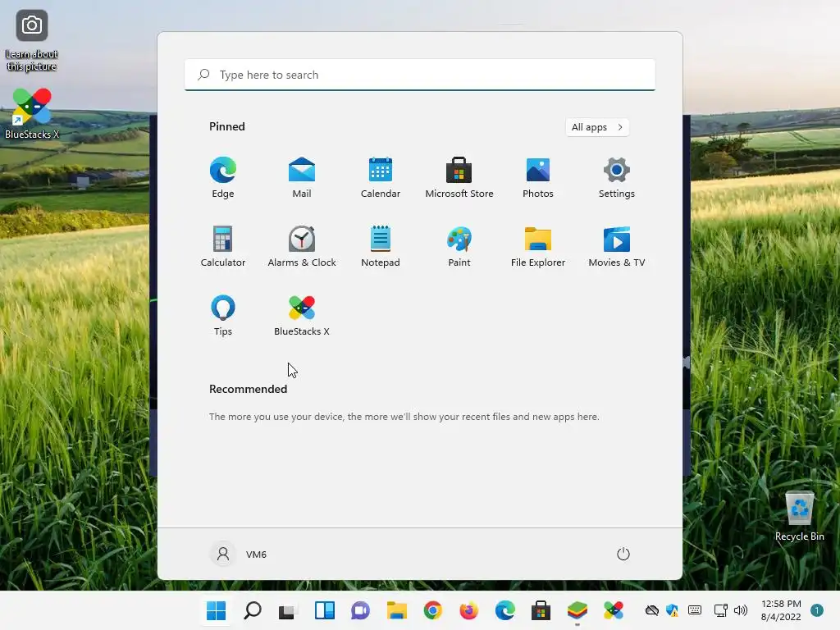
Task: Click the OneDrive cloud tray icon
Action: pyautogui.click(x=652, y=610)
